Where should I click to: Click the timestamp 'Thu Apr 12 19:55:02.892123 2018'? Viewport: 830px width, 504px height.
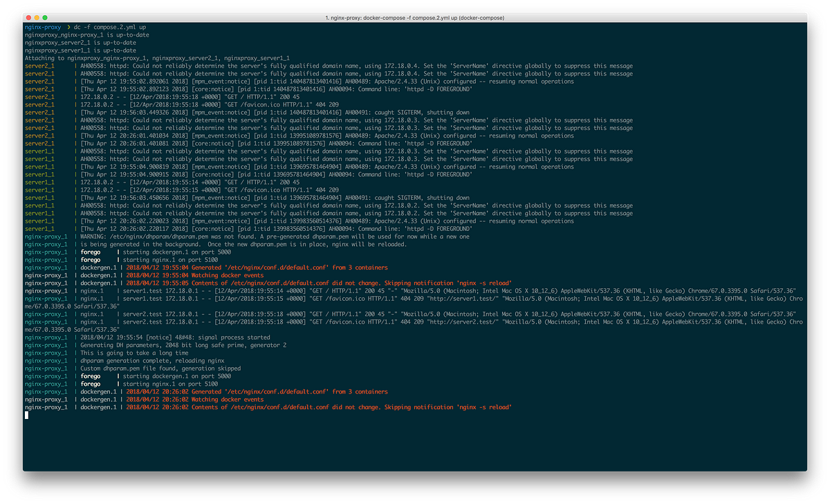coord(135,89)
